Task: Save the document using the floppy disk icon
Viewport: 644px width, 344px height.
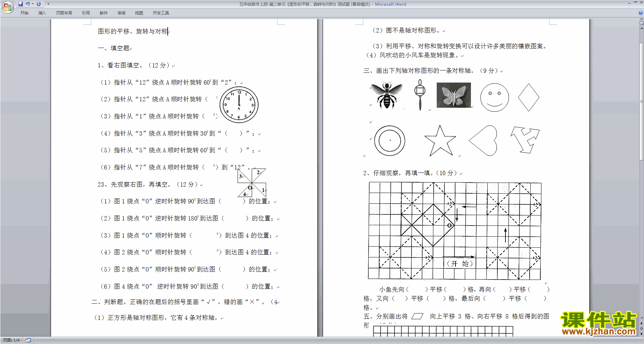Action: tap(20, 4)
